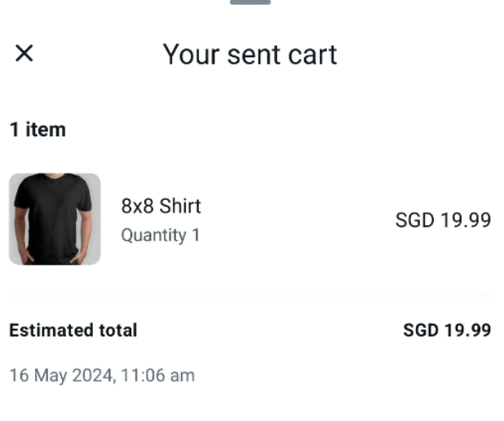Tap the drag handle at top
Screen dimensions: 504x421
(x=250, y=2)
